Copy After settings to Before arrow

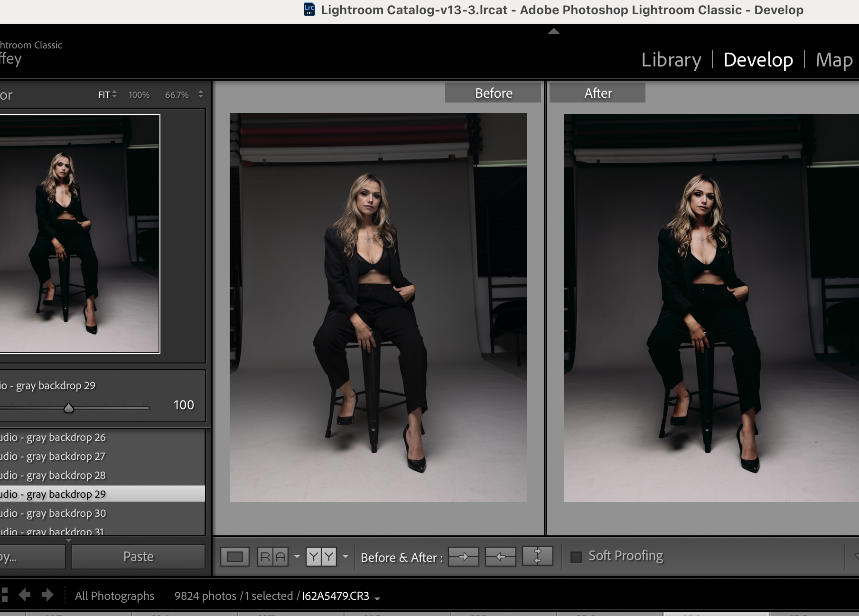pyautogui.click(x=501, y=557)
